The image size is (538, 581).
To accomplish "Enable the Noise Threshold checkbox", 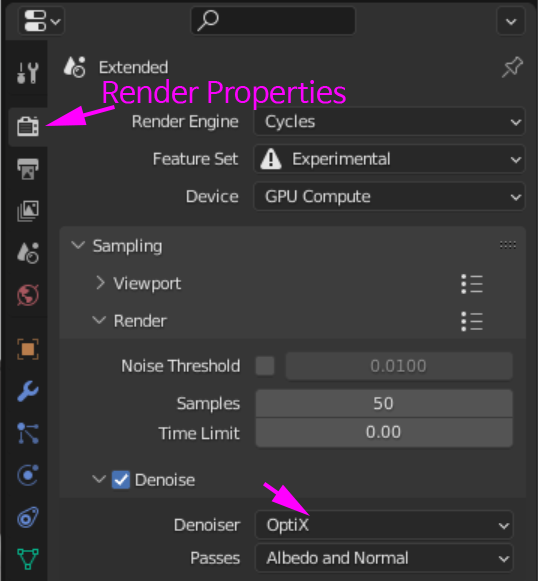I will pos(265,366).
